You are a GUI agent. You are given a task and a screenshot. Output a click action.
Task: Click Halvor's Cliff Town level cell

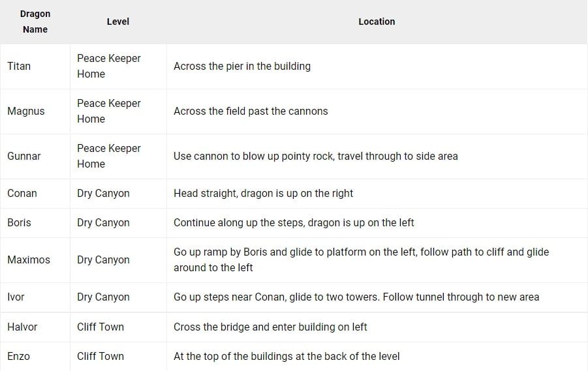tap(101, 327)
